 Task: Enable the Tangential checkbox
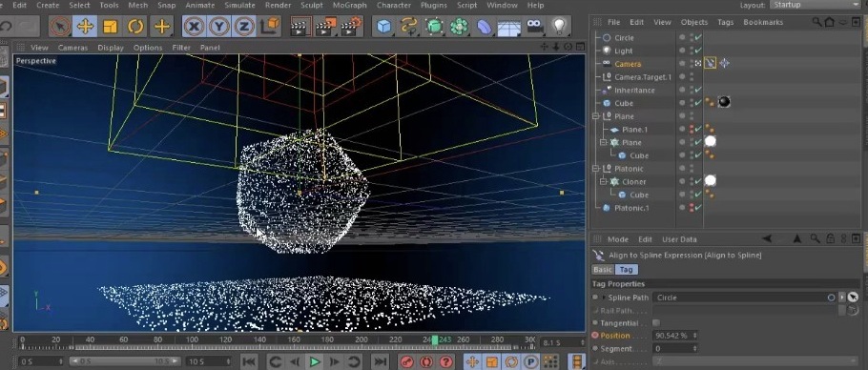pyautogui.click(x=656, y=323)
